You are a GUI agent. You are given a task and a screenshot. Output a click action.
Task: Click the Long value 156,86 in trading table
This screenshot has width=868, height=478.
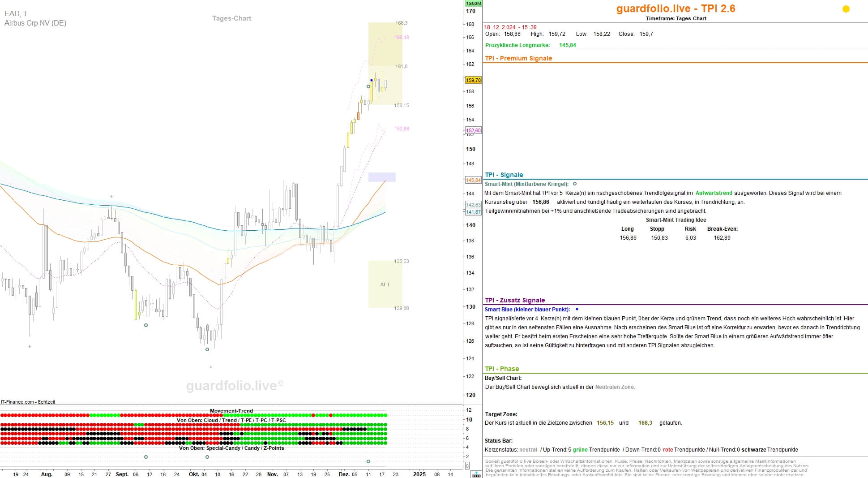[x=628, y=238]
